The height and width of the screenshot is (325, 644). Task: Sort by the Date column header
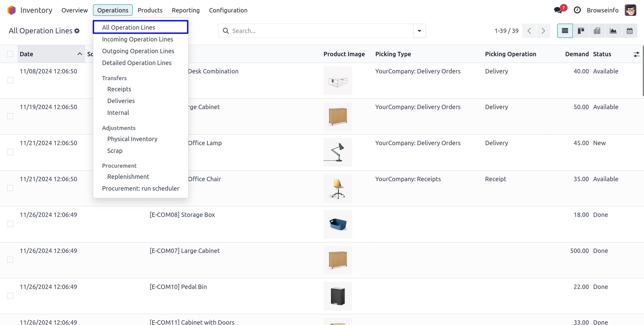coord(26,54)
